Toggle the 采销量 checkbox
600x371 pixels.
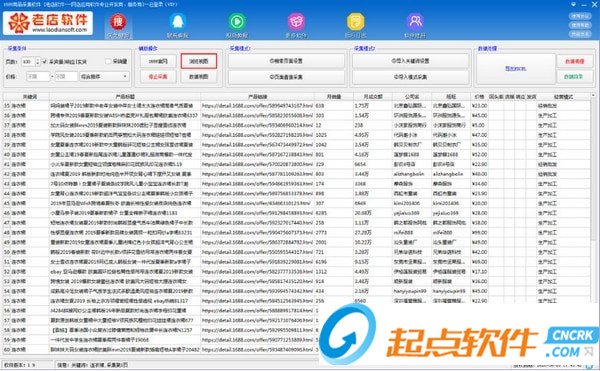point(108,62)
